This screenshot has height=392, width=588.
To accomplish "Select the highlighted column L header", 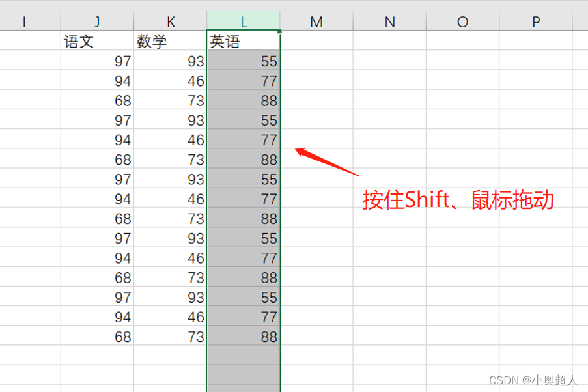I will pos(244,21).
